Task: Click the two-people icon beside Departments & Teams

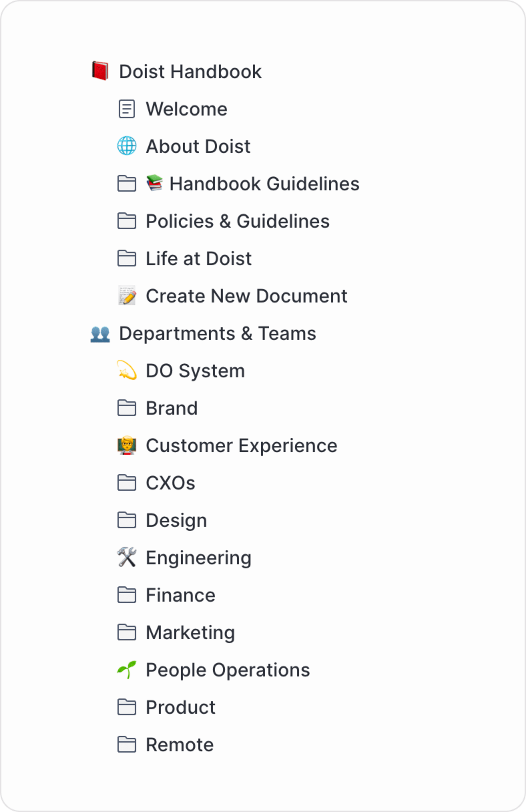Action: pos(101,333)
